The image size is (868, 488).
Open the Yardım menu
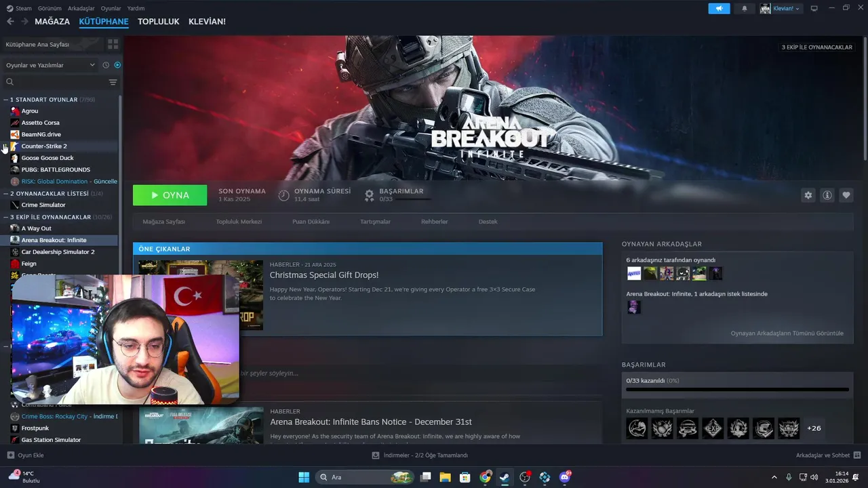pos(136,8)
